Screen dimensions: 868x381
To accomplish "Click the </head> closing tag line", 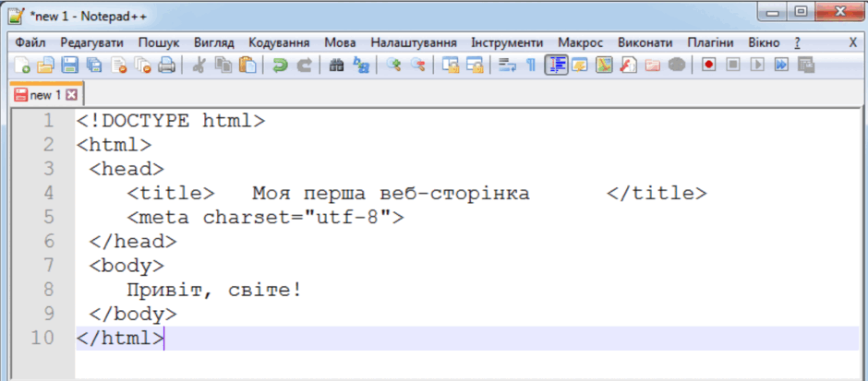I will 133,241.
